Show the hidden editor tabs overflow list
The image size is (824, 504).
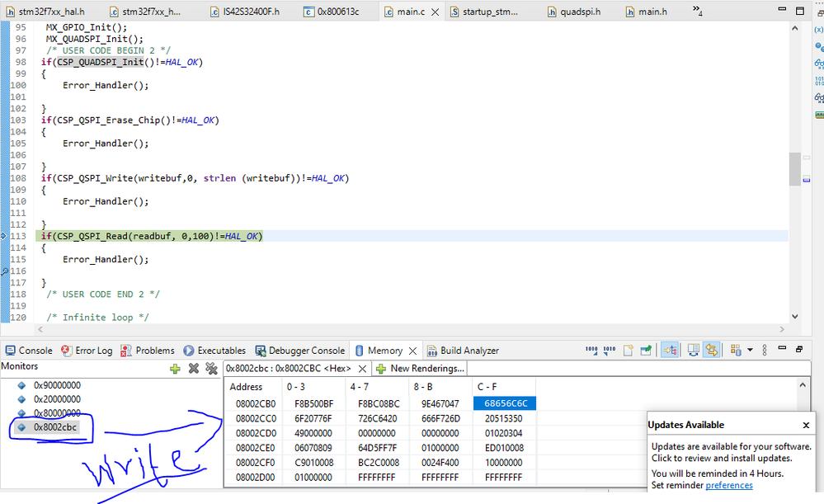[x=697, y=12]
